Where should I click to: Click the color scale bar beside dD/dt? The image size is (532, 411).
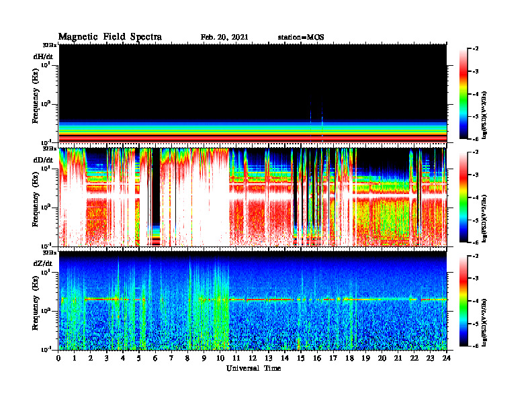(x=463, y=197)
